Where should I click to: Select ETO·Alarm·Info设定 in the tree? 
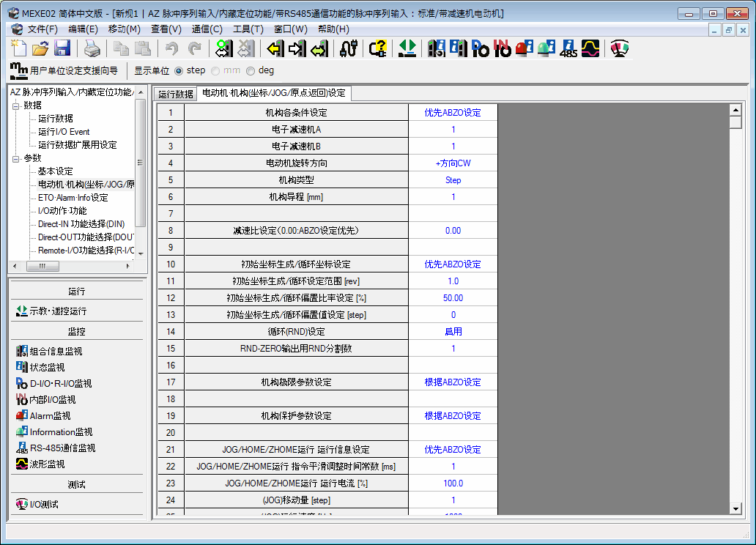point(73,198)
